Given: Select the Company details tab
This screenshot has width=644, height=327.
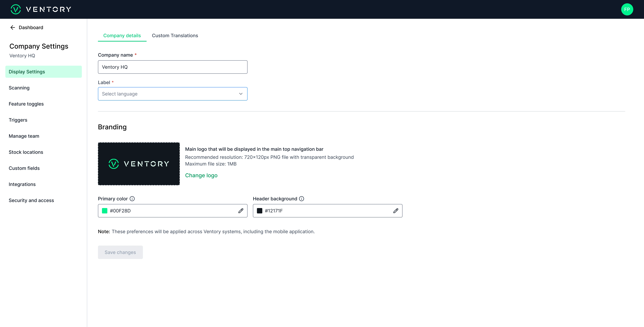Looking at the screenshot, I should point(122,36).
